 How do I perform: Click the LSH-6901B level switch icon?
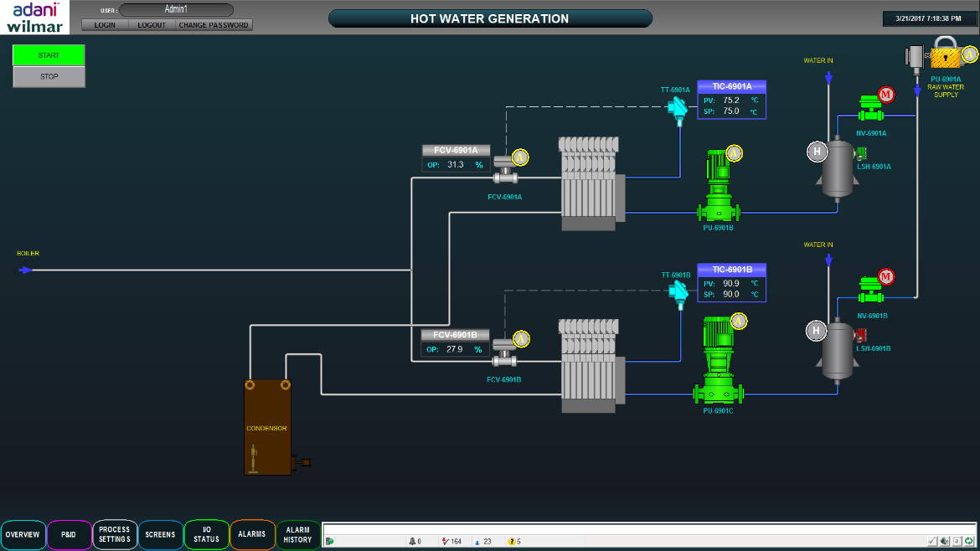(859, 336)
